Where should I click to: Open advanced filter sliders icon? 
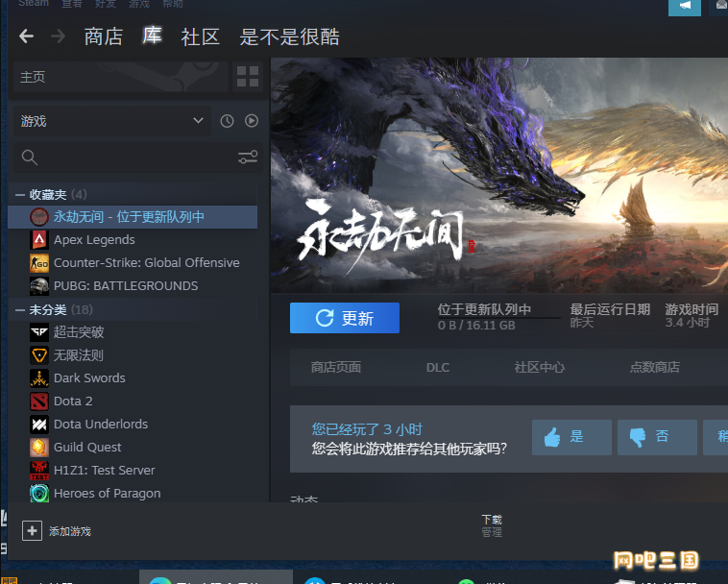[248, 157]
